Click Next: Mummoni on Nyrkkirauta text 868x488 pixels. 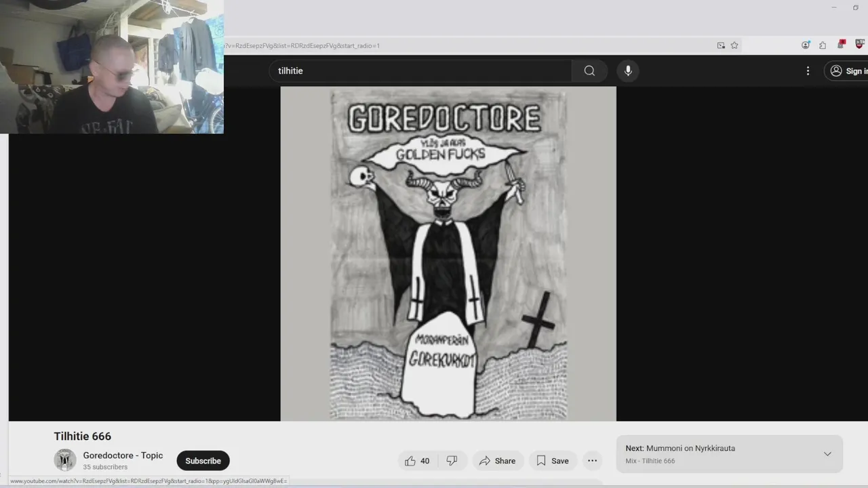[680, 448]
